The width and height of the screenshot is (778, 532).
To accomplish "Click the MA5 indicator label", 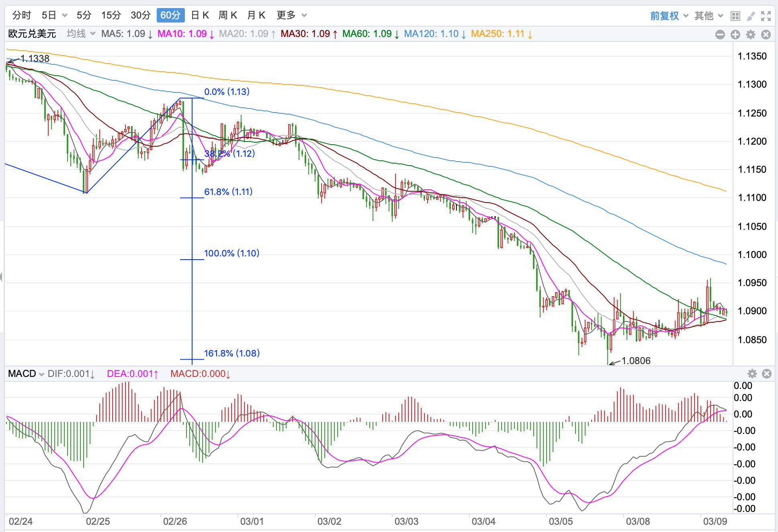I will click(x=127, y=34).
